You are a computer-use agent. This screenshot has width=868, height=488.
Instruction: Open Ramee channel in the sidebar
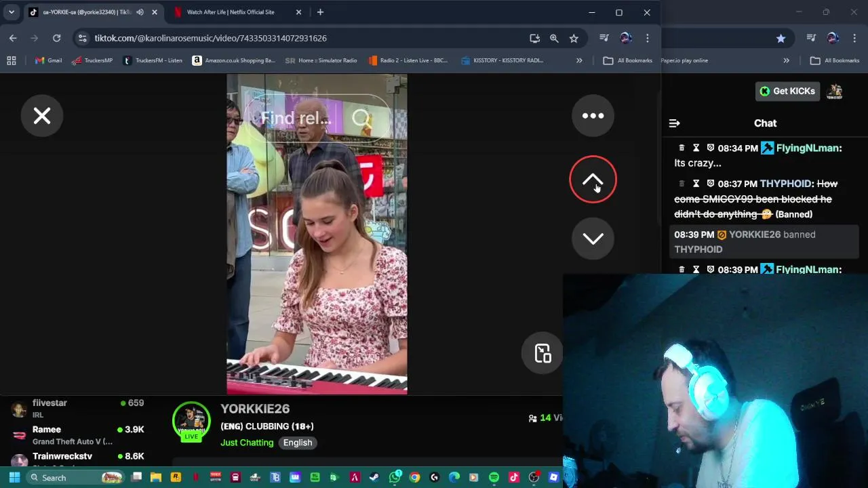tap(77, 435)
